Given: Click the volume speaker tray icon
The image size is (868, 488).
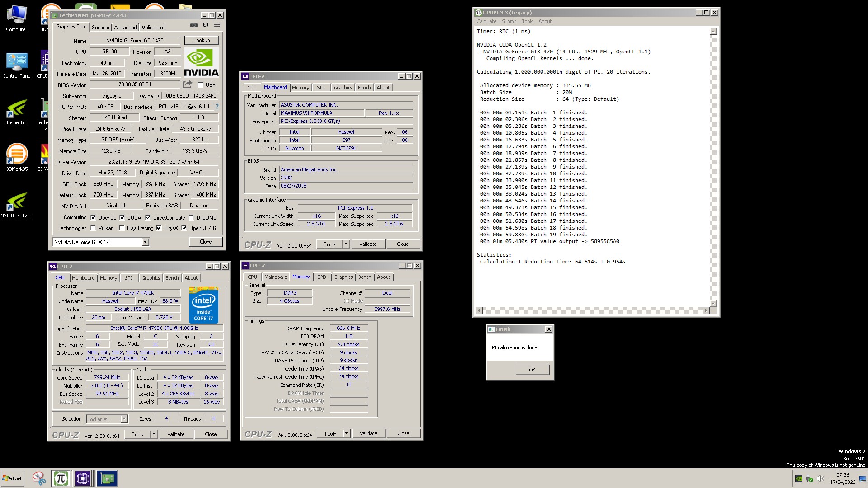Looking at the screenshot, I should click(x=821, y=479).
